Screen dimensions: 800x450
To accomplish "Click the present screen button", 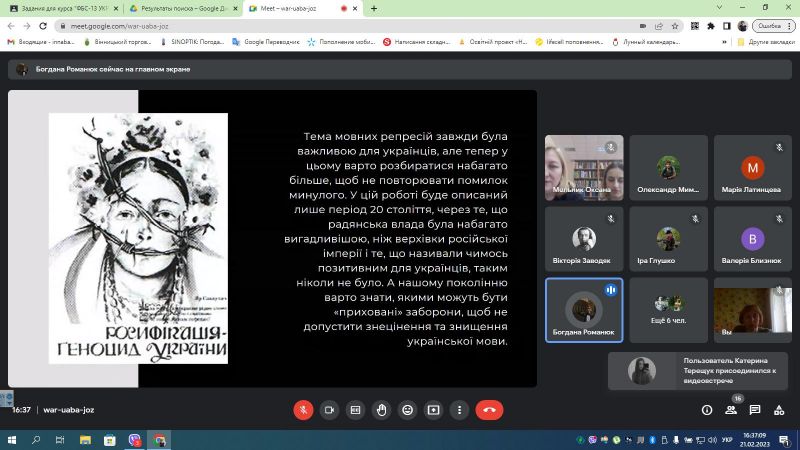I will tap(433, 410).
